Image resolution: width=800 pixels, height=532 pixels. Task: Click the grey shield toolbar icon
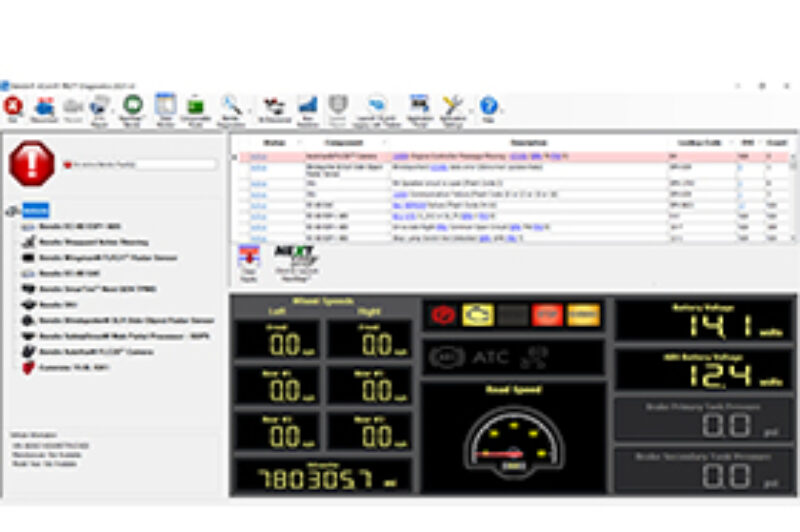pyautogui.click(x=337, y=105)
